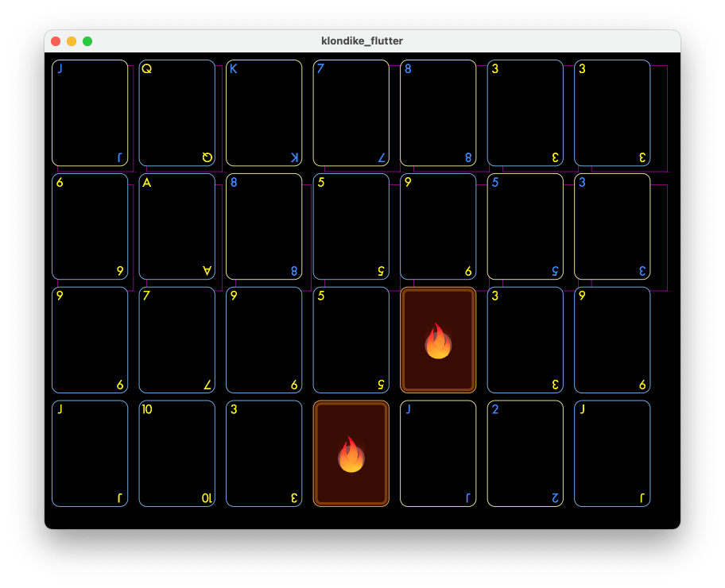The width and height of the screenshot is (725, 588).
Task: Click the yellow 5 beside the blue 8 card
Action: [351, 226]
